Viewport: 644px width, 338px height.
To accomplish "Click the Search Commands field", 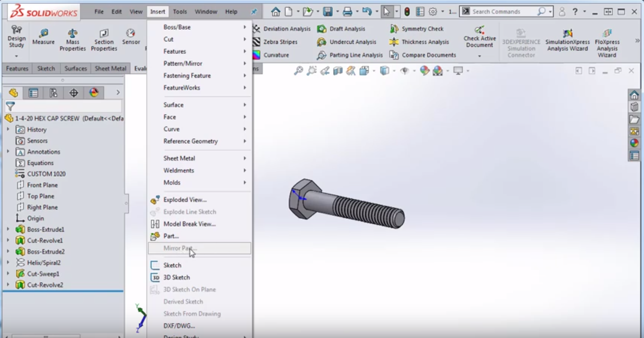I will pos(503,12).
